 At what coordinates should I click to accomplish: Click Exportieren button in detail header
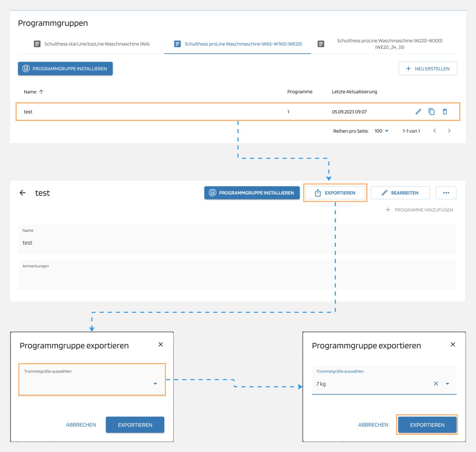(335, 193)
